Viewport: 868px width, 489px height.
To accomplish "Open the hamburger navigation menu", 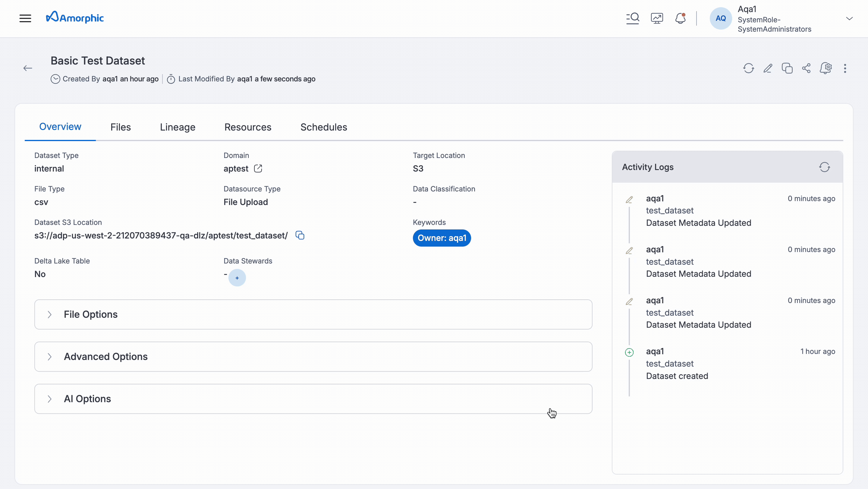I will (x=25, y=18).
